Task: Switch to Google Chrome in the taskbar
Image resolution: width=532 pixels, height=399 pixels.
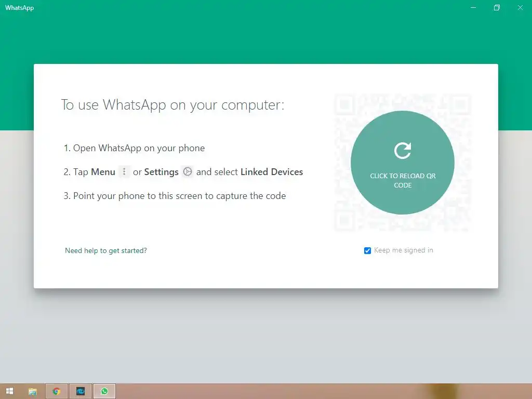Action: click(x=57, y=391)
